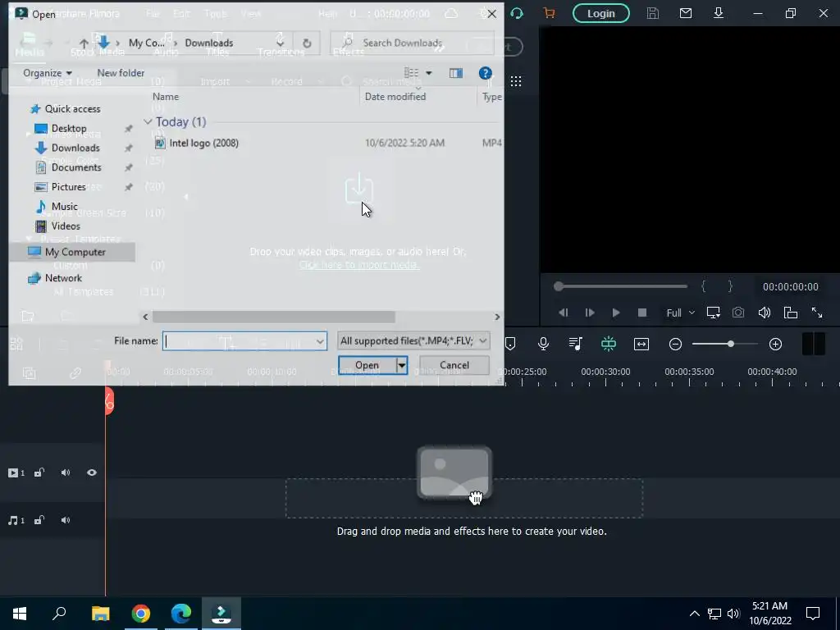This screenshot has width=840, height=630.
Task: Open Filmora customer support headset icon
Action: (517, 13)
